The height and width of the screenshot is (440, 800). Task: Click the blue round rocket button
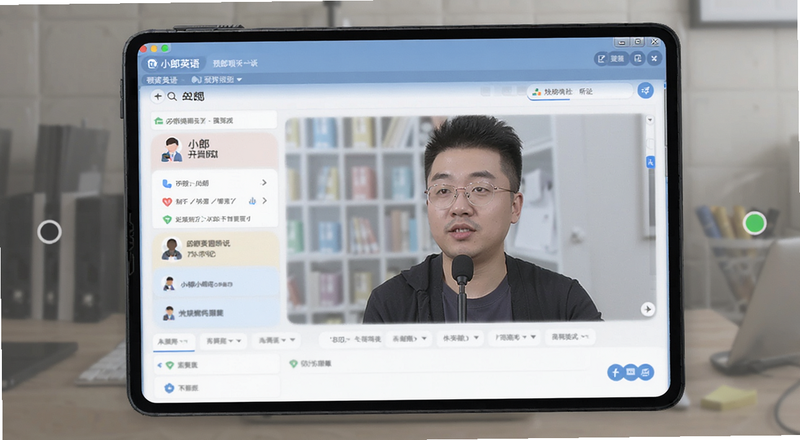(646, 90)
